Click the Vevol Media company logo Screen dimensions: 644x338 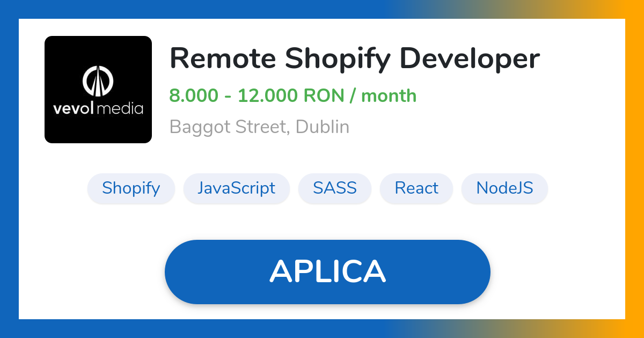pyautogui.click(x=98, y=89)
